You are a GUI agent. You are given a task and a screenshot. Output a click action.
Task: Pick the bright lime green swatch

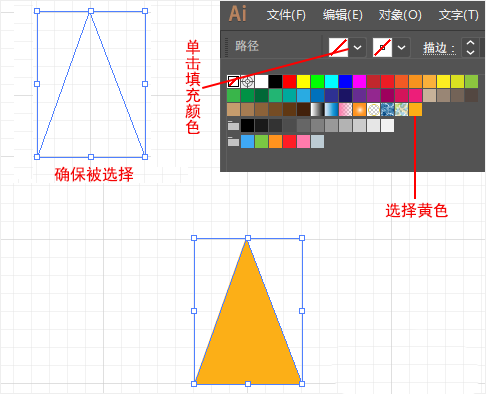click(317, 81)
